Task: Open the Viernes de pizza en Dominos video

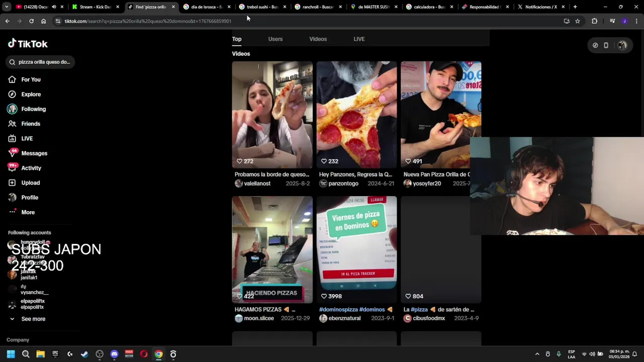Action: (357, 249)
